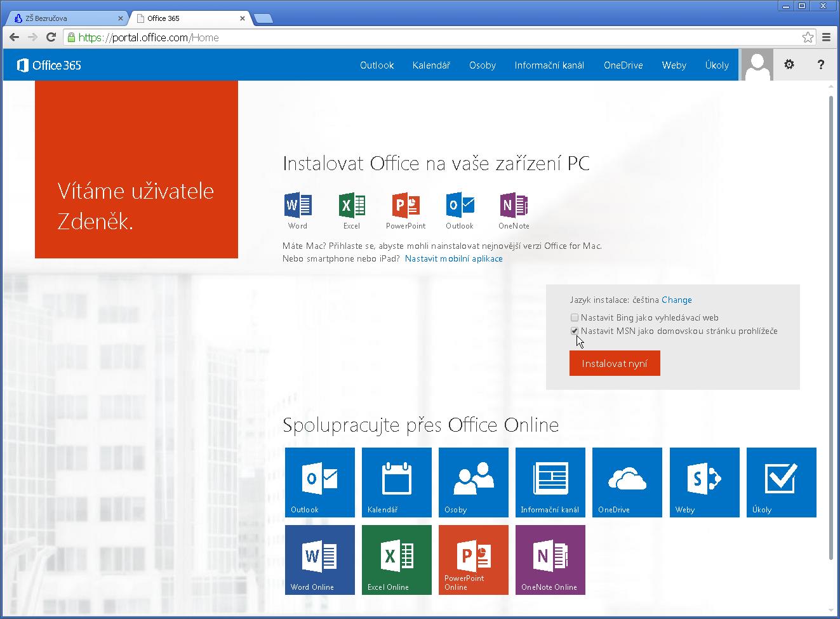Open the Weby SharePoint tile
840x619 pixels.
coord(705,483)
